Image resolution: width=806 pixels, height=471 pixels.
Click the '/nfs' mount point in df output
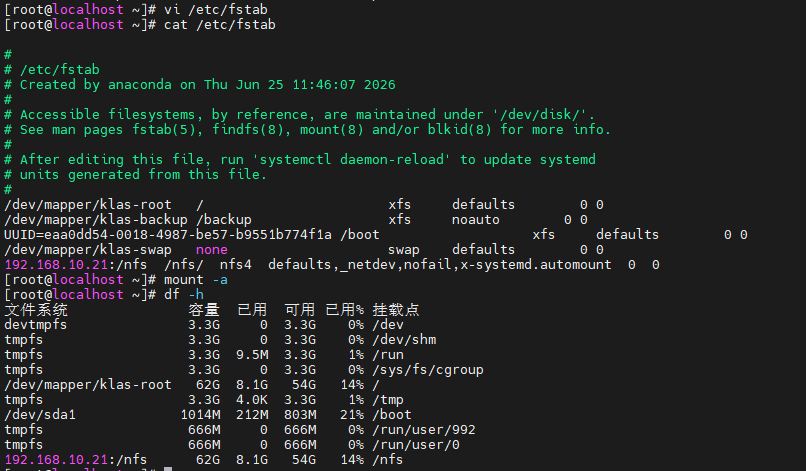pyautogui.click(x=388, y=460)
